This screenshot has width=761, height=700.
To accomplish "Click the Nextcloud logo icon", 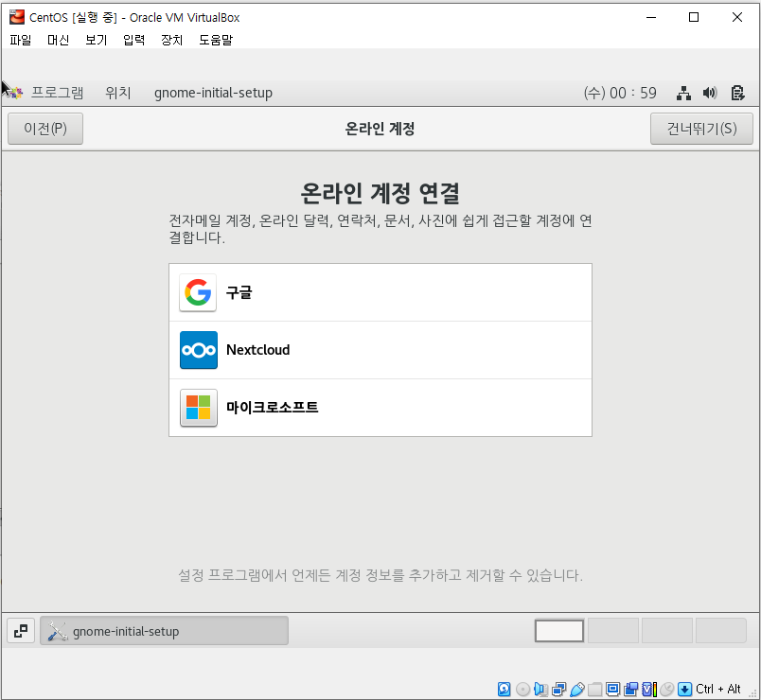I will click(198, 350).
